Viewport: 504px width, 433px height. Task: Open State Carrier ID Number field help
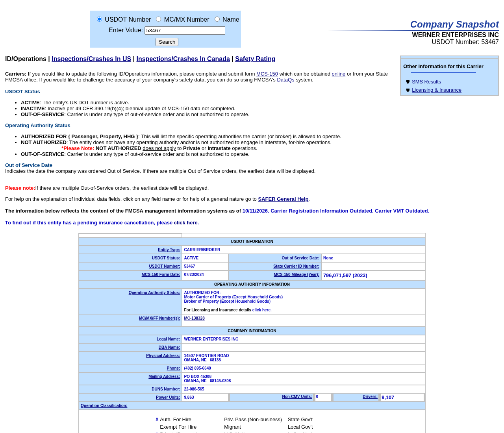[296, 266]
